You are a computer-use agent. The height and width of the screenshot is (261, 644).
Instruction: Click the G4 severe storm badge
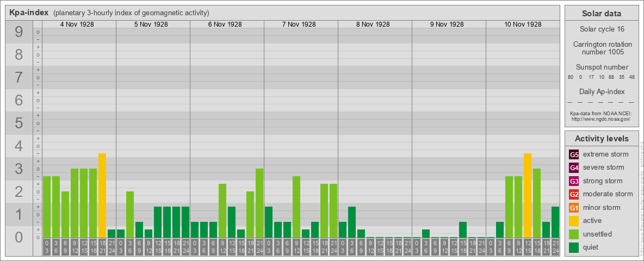tap(574, 168)
